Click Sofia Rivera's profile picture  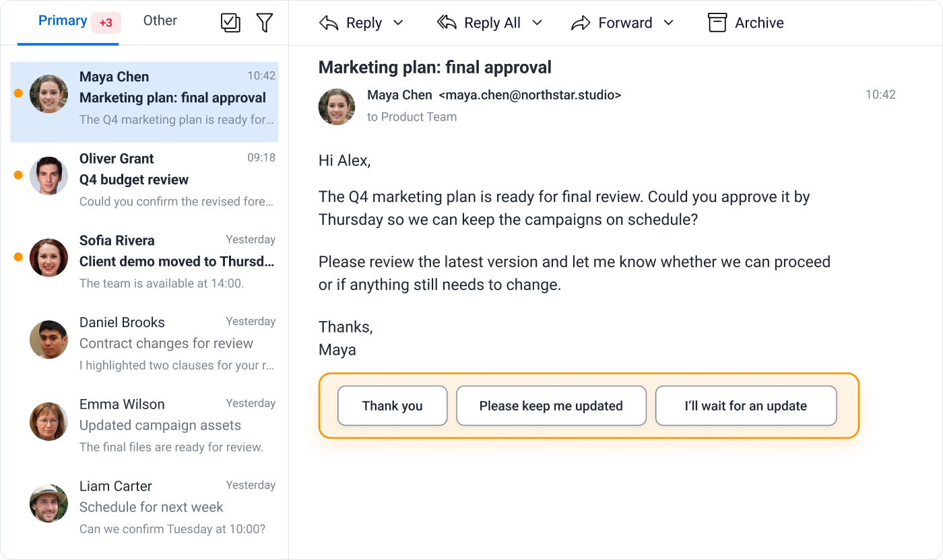tap(48, 258)
